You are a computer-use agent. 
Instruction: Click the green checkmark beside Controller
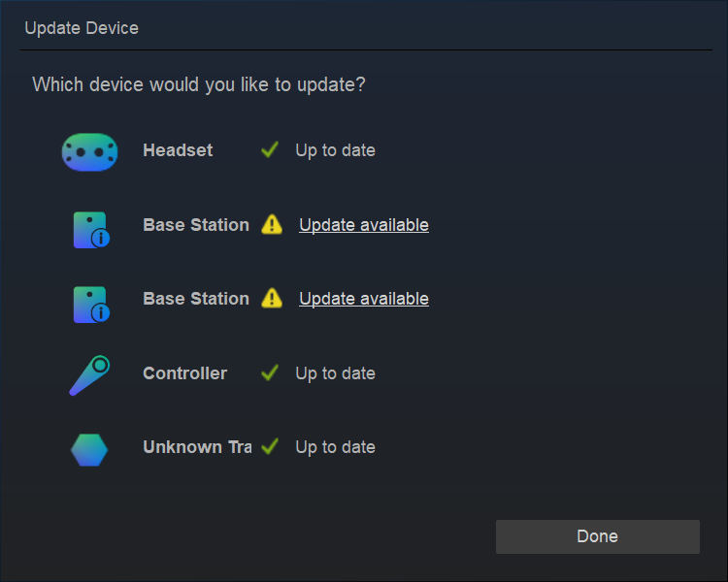(271, 373)
